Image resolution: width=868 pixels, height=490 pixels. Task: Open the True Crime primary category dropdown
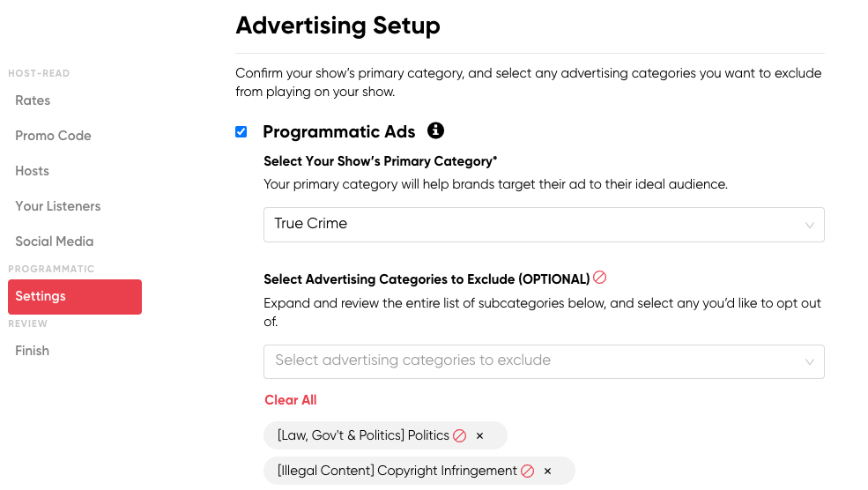click(544, 225)
